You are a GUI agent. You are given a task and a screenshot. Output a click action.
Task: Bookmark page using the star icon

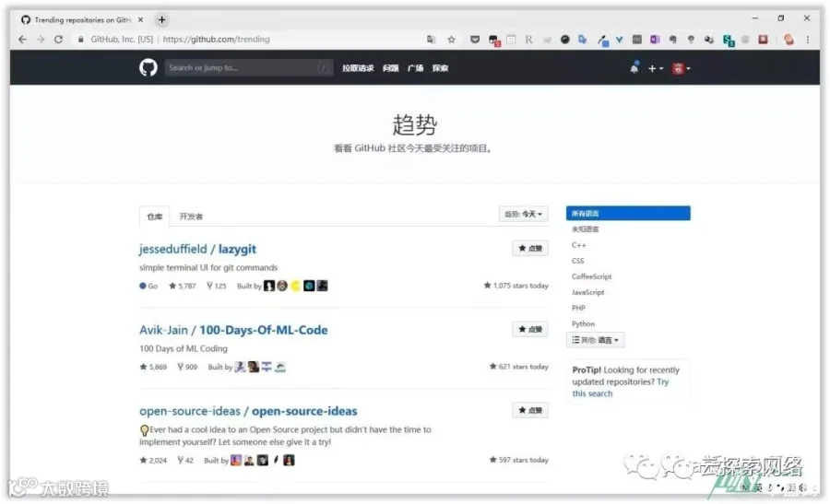451,39
